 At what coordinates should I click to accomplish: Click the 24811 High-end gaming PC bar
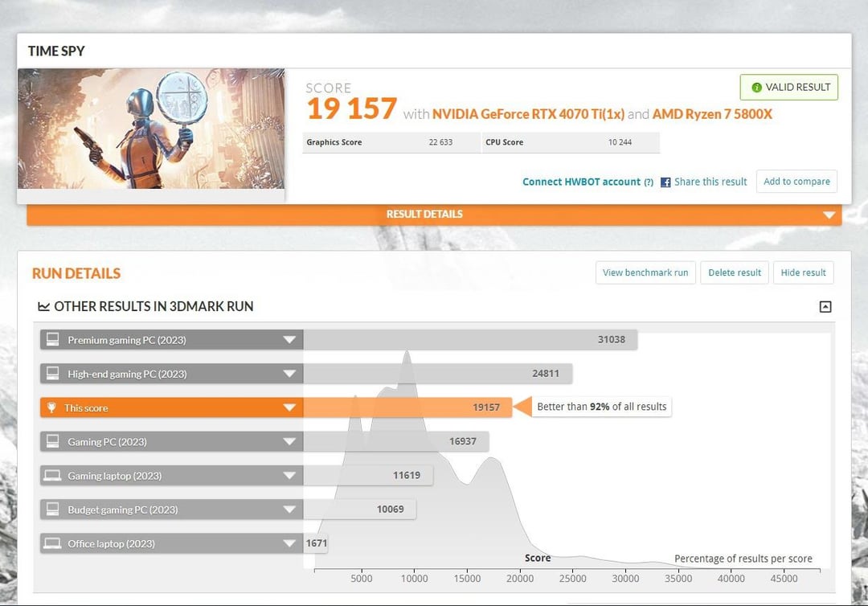(x=438, y=374)
